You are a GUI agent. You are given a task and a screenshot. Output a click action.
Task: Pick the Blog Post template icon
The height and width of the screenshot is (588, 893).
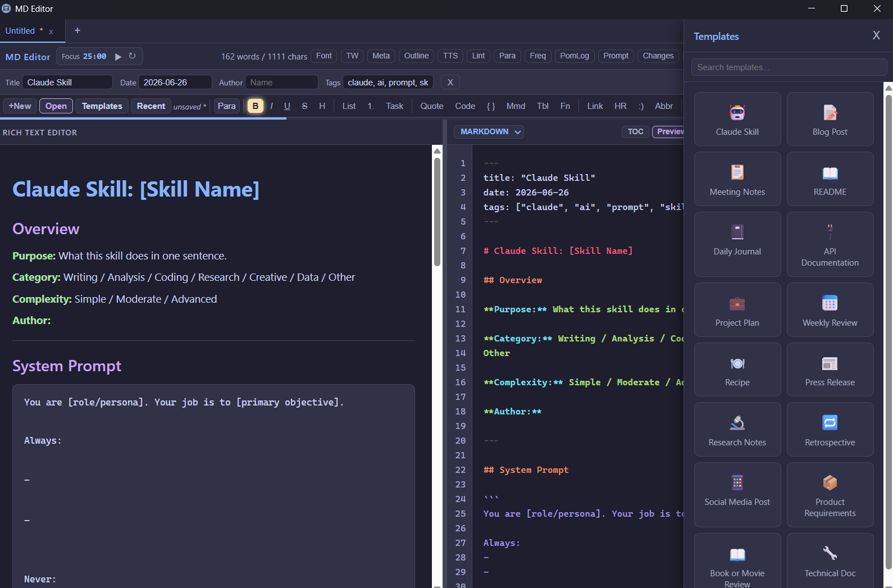pos(830,112)
